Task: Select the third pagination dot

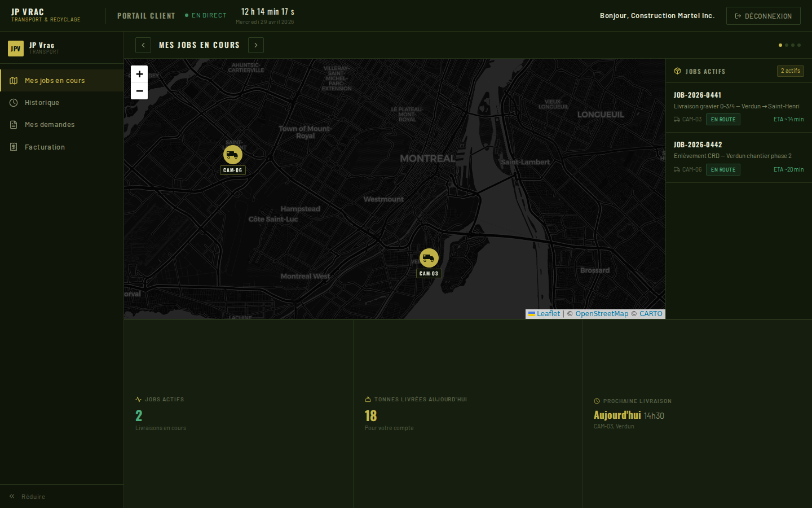Action: [x=793, y=45]
